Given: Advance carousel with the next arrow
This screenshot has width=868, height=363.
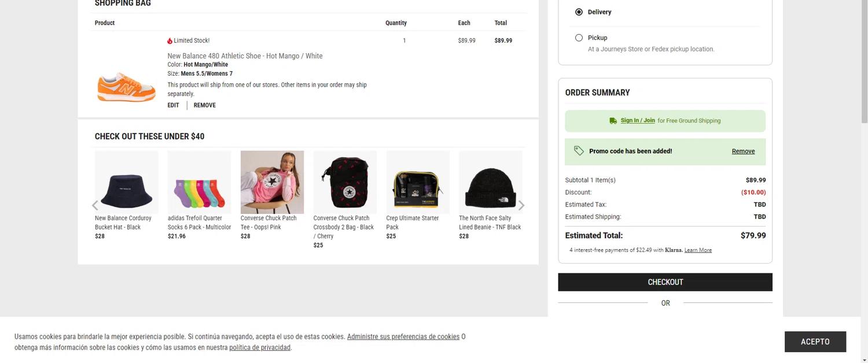Looking at the screenshot, I should point(521,205).
